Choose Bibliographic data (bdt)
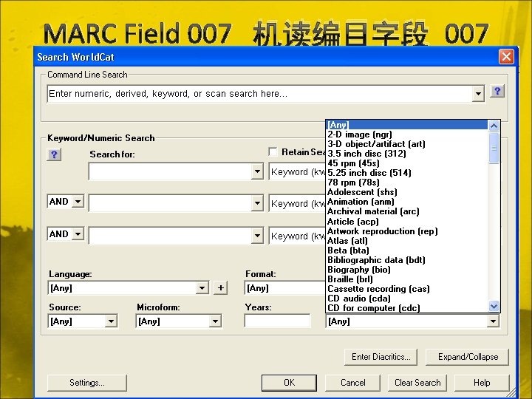Screen dimensions: 532x399 click(x=407, y=260)
